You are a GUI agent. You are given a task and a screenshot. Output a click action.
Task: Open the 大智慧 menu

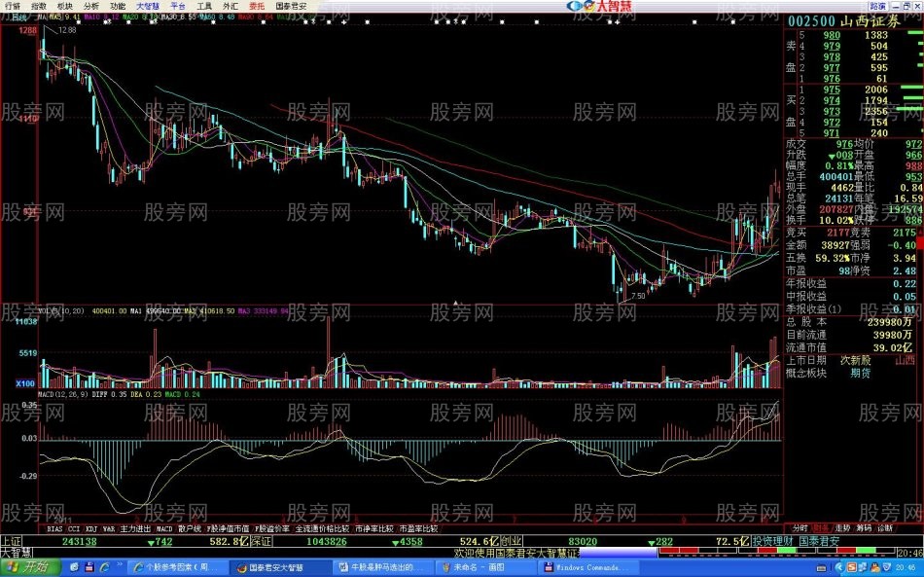tap(148, 6)
